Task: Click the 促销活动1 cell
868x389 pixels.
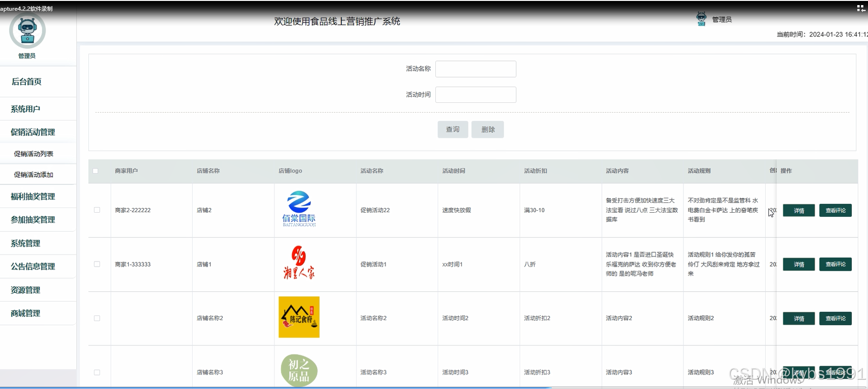Action: (x=374, y=264)
